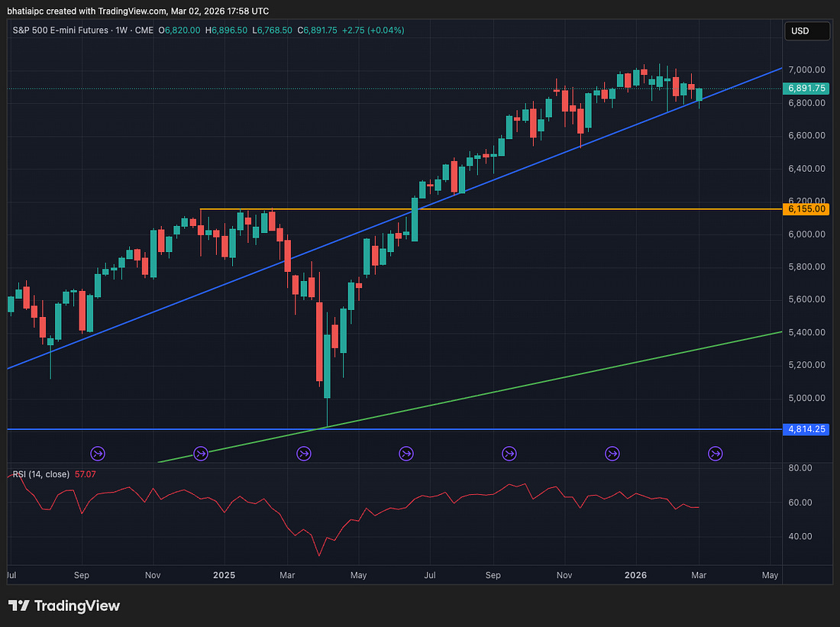The image size is (840, 627).
Task: Click the 5,600.00 price scale label
Action: [x=806, y=299]
